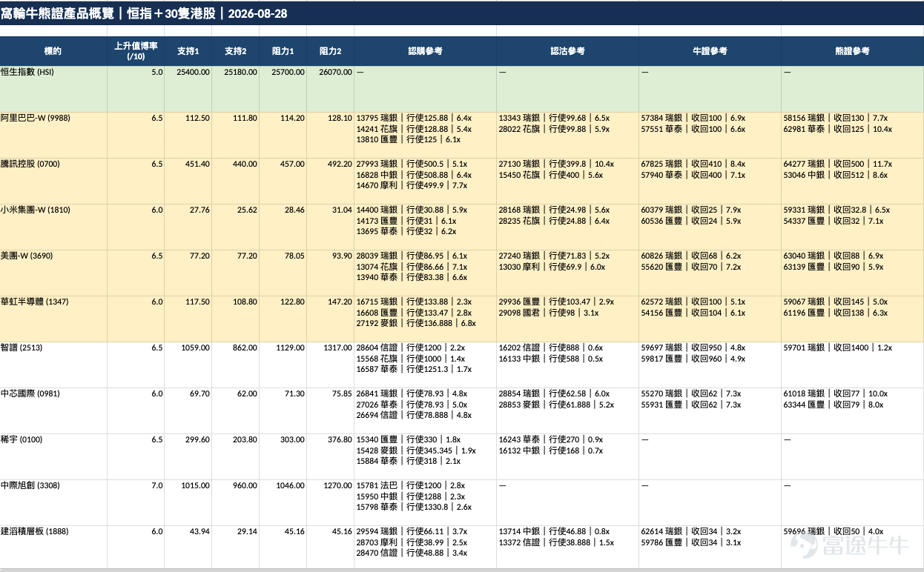Image resolution: width=924 pixels, height=572 pixels.
Task: Select the 牛證參考 column header
Action: (710, 51)
